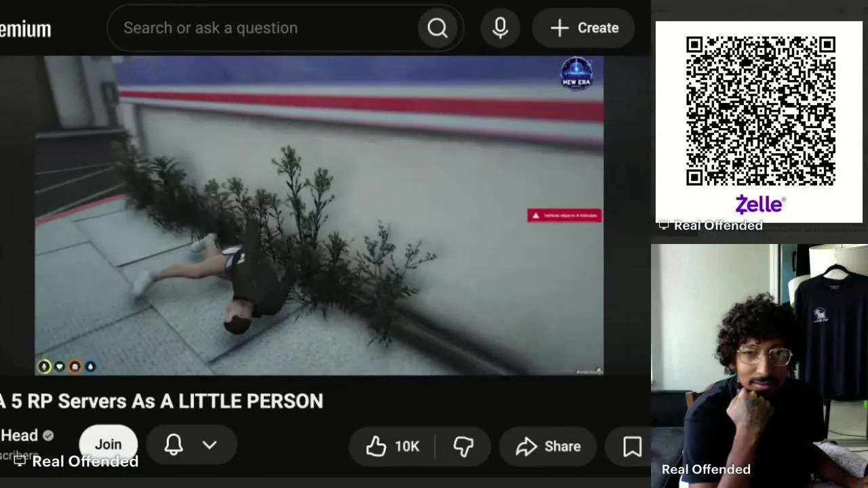
Task: Open the Create menu button
Action: point(584,28)
